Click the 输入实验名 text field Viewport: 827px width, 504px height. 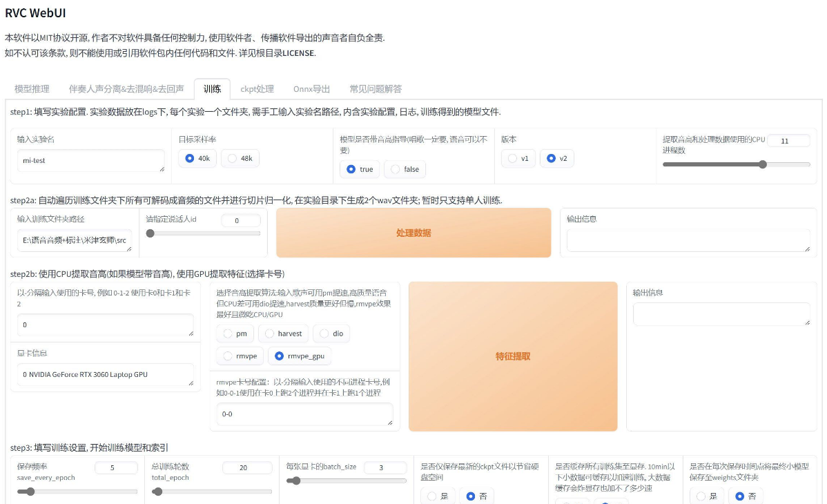pos(90,160)
